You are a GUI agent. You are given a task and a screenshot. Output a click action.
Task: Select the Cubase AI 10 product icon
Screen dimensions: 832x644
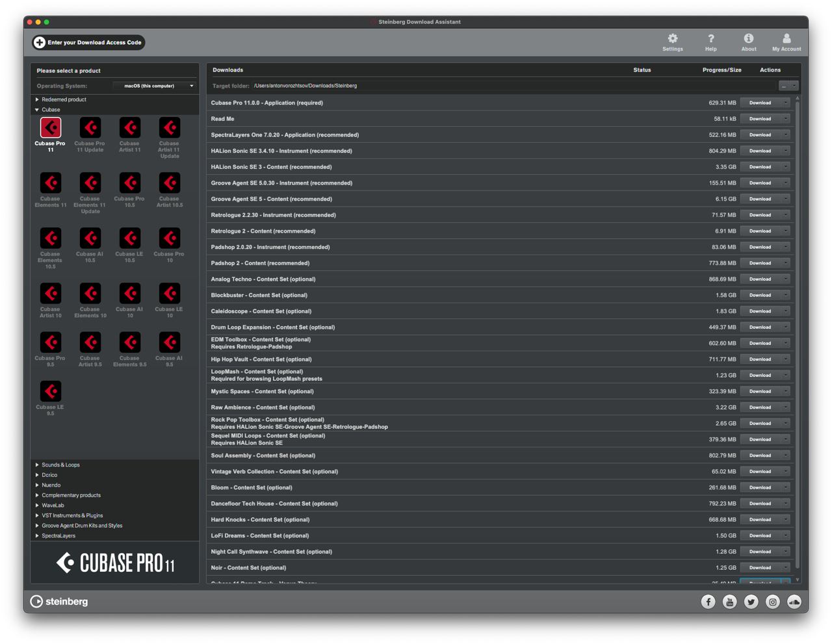[130, 294]
